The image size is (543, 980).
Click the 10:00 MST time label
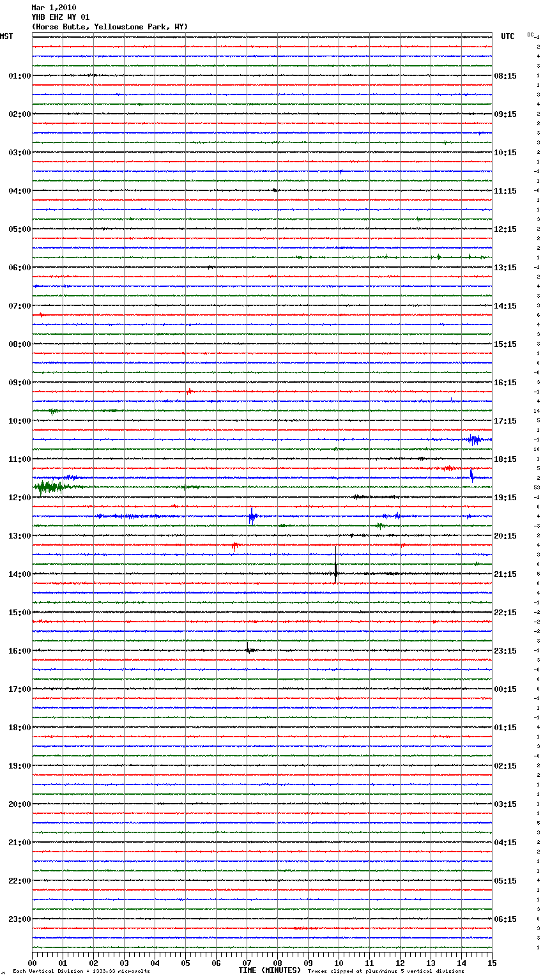pos(20,421)
